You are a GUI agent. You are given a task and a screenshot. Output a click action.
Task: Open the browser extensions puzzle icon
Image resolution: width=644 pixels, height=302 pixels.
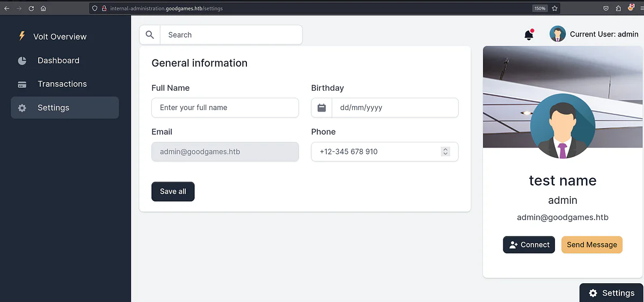(619, 8)
